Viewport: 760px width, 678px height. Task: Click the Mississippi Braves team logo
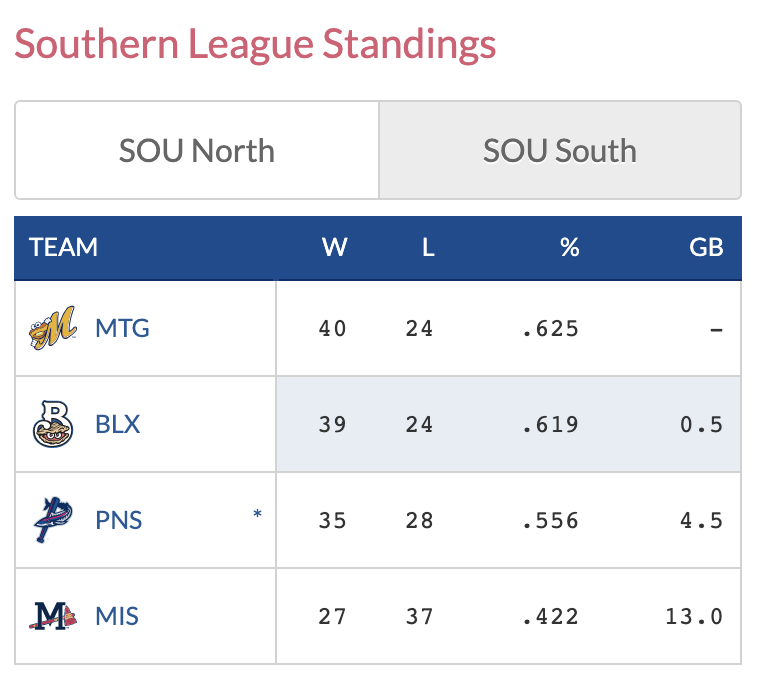(x=52, y=616)
